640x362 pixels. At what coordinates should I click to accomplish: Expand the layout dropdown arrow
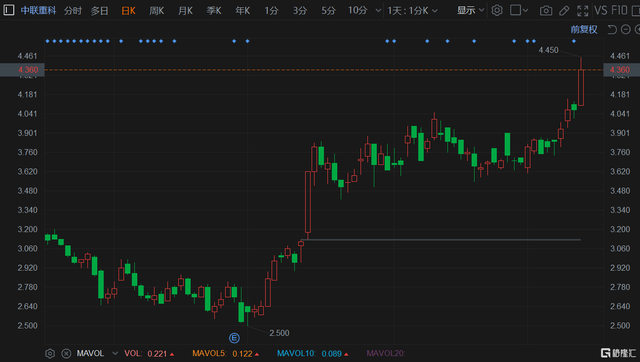point(525,10)
